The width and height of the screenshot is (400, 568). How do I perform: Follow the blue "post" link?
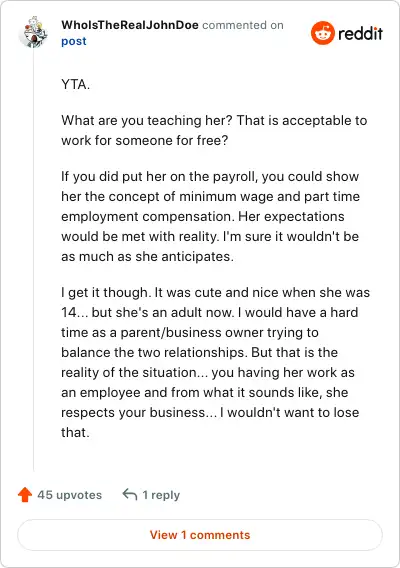pyautogui.click(x=74, y=41)
